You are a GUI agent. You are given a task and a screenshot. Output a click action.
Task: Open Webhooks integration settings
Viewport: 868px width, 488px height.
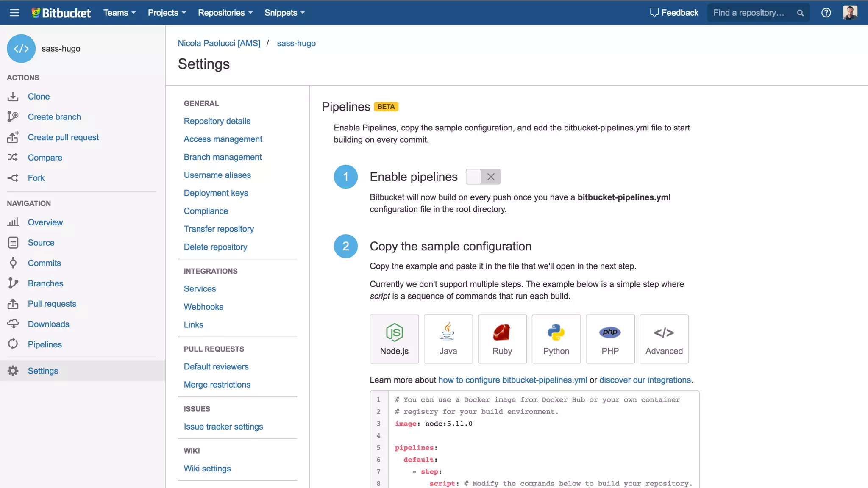click(203, 307)
